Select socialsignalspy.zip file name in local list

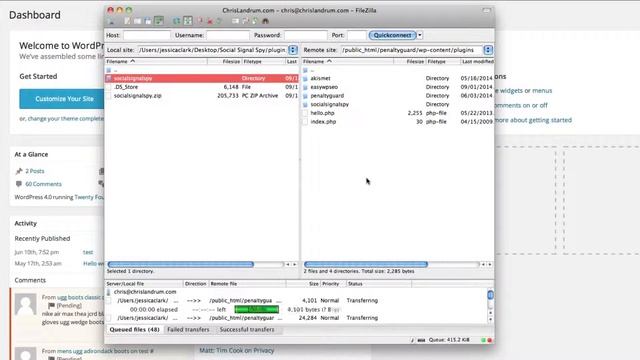[x=138, y=96]
